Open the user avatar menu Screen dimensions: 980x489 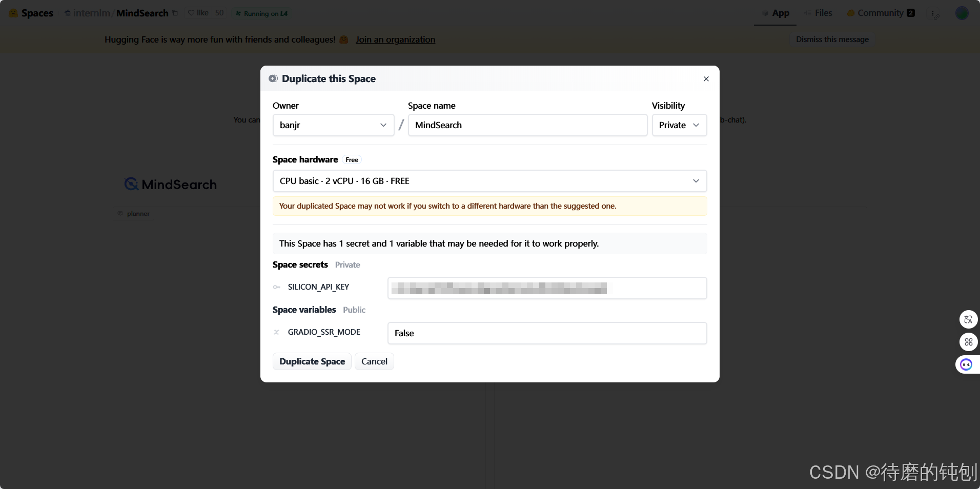pyautogui.click(x=962, y=13)
